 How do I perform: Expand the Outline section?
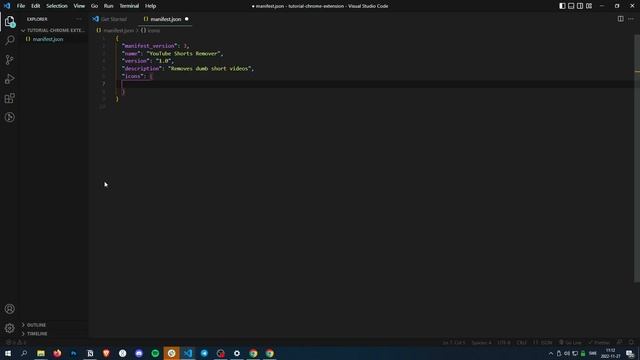[x=54, y=325]
